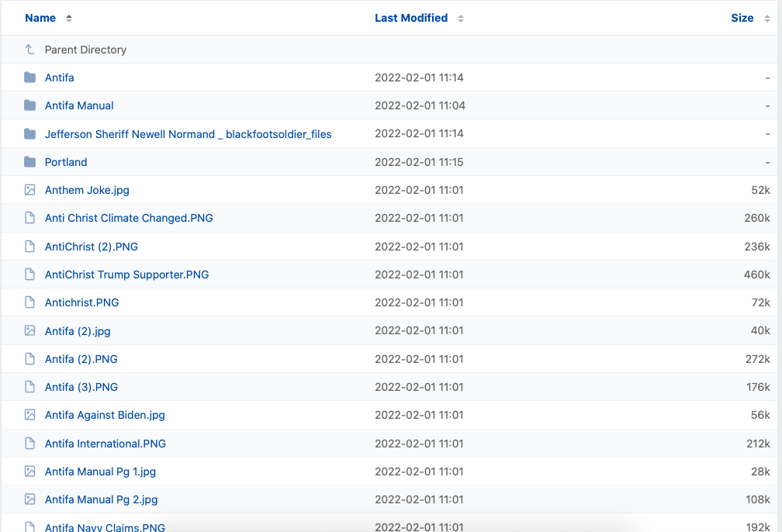Click the folder icon next to Antifa
Viewport: 782px width, 532px height.
[x=30, y=78]
